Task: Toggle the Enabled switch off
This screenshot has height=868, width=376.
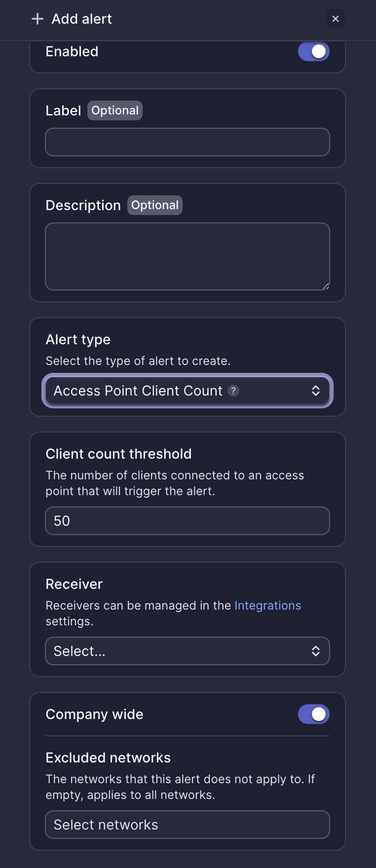Action: click(x=314, y=51)
